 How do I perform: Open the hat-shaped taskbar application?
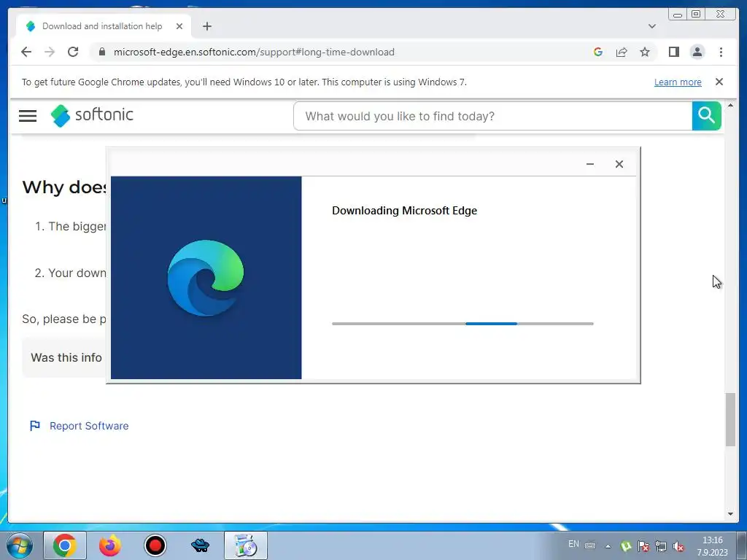pos(200,545)
